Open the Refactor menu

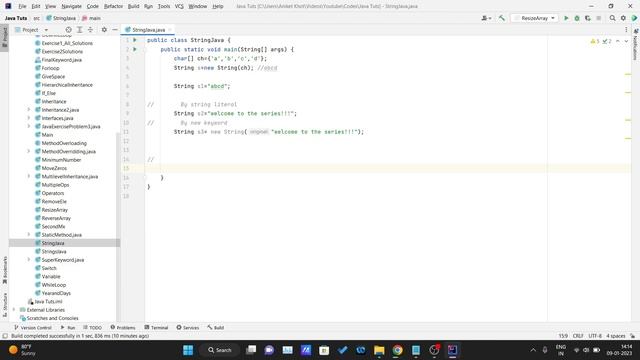pyautogui.click(x=113, y=6)
